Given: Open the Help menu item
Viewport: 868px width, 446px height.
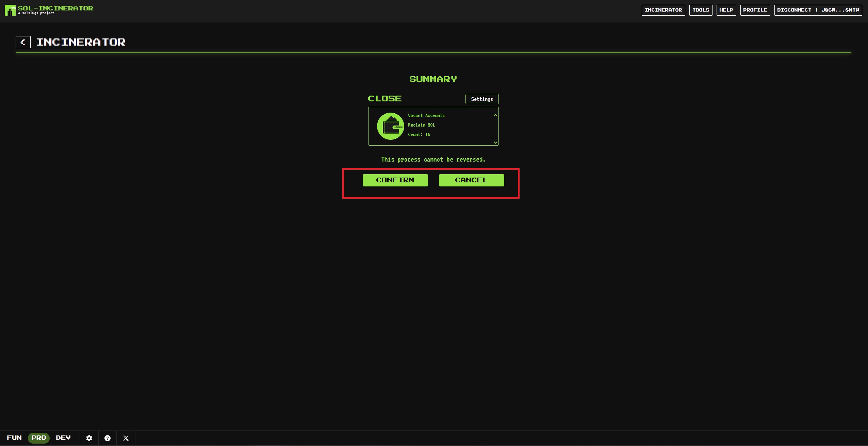Looking at the screenshot, I should point(726,10).
